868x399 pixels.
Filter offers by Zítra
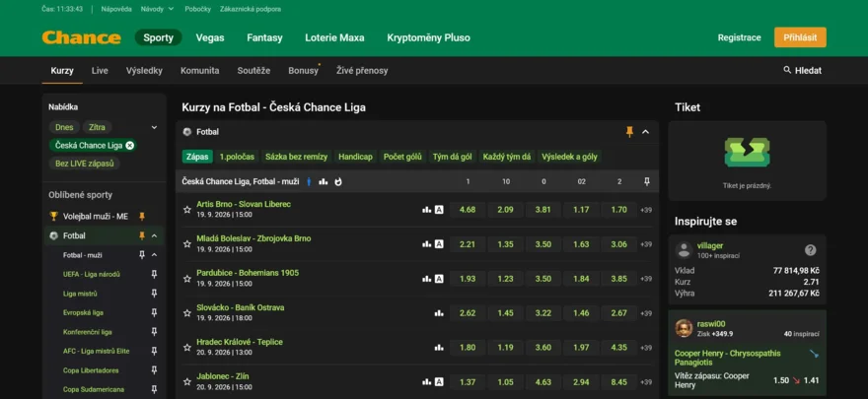97,127
